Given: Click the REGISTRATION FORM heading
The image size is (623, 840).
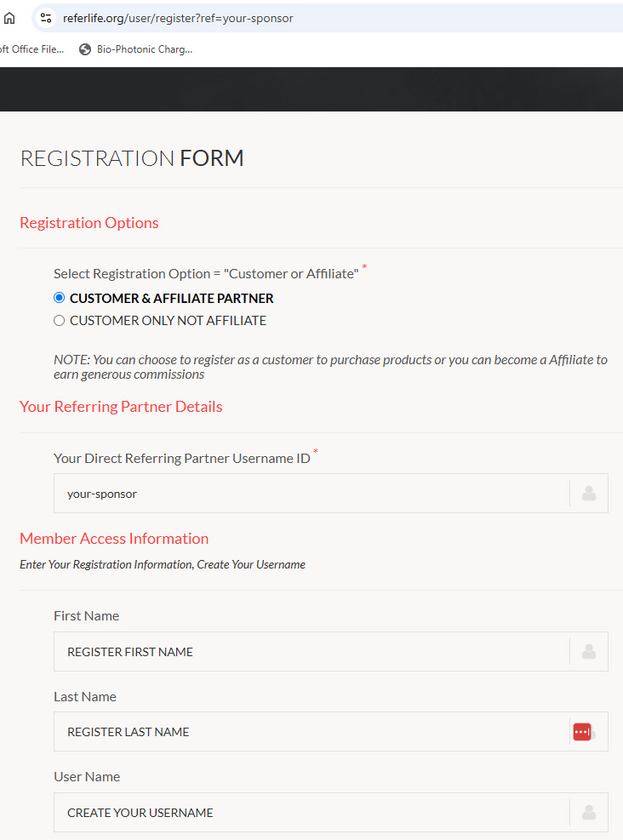Looking at the screenshot, I should click(x=132, y=158).
